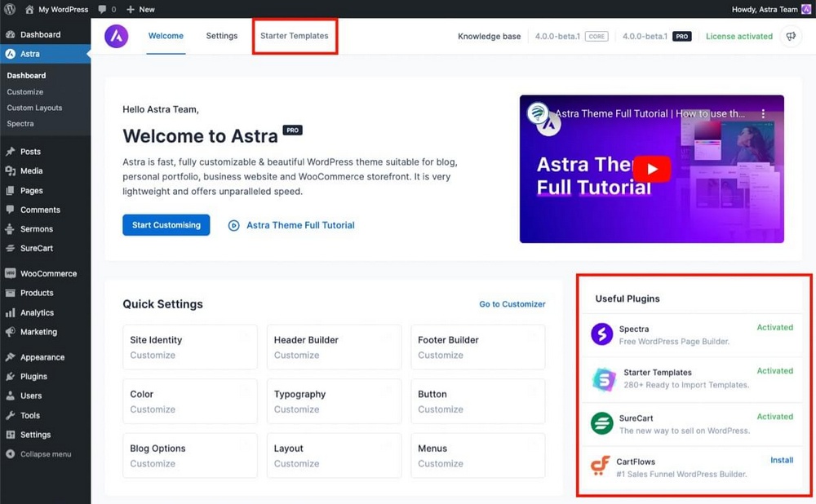Click the SureCart plugin icon in Useful Plugins
816x504 pixels.
click(601, 423)
